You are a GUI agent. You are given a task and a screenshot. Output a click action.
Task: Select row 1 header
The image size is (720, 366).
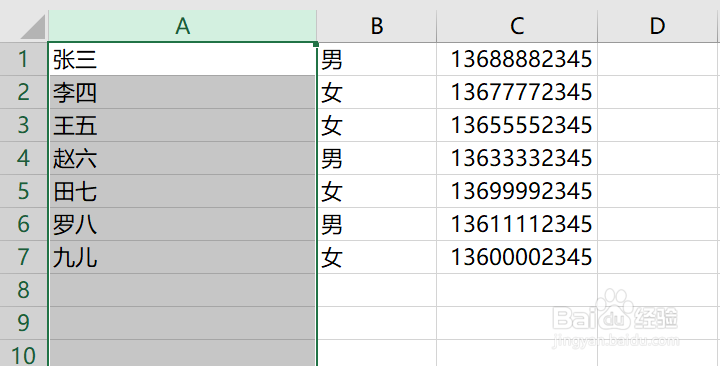[24, 59]
